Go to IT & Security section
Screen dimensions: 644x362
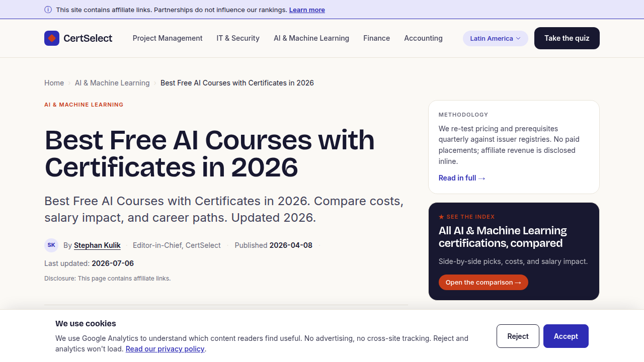[x=238, y=38]
